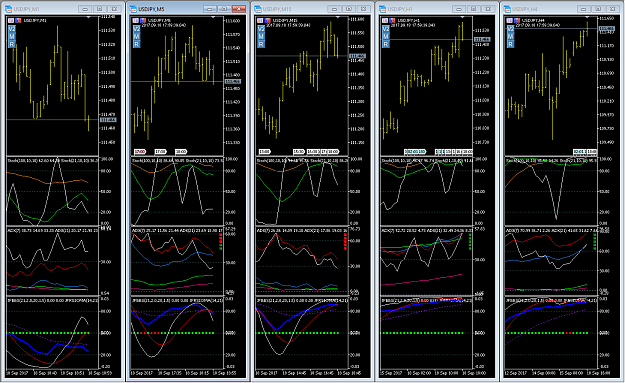Click the R button on the H1 chart
Screen dimensions: 625x383
(x=386, y=44)
